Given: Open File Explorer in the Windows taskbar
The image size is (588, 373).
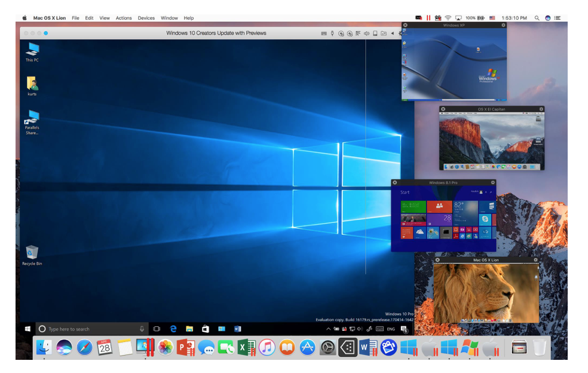Looking at the screenshot, I should [x=189, y=329].
